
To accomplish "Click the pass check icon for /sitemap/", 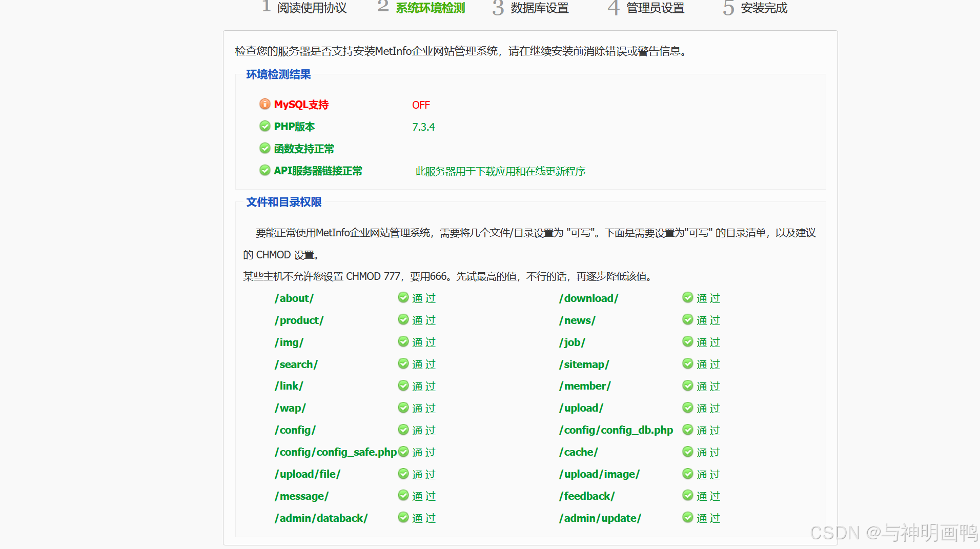I will coord(688,363).
